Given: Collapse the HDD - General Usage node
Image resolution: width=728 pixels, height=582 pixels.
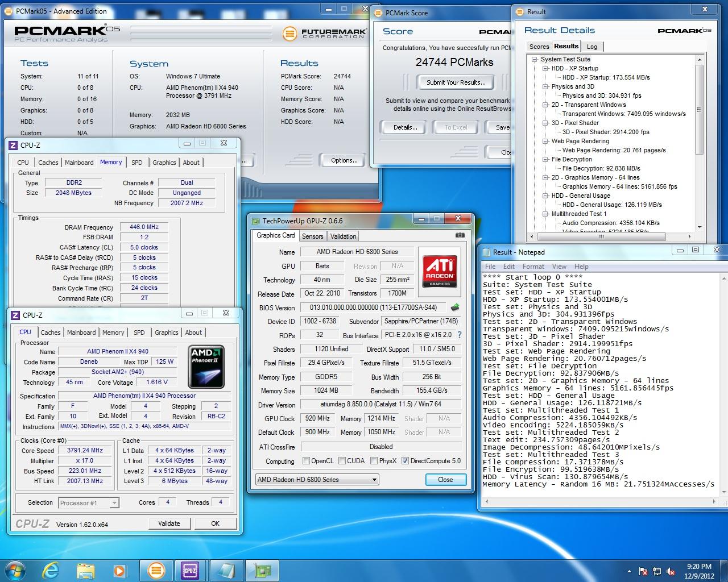Looking at the screenshot, I should [x=545, y=196].
